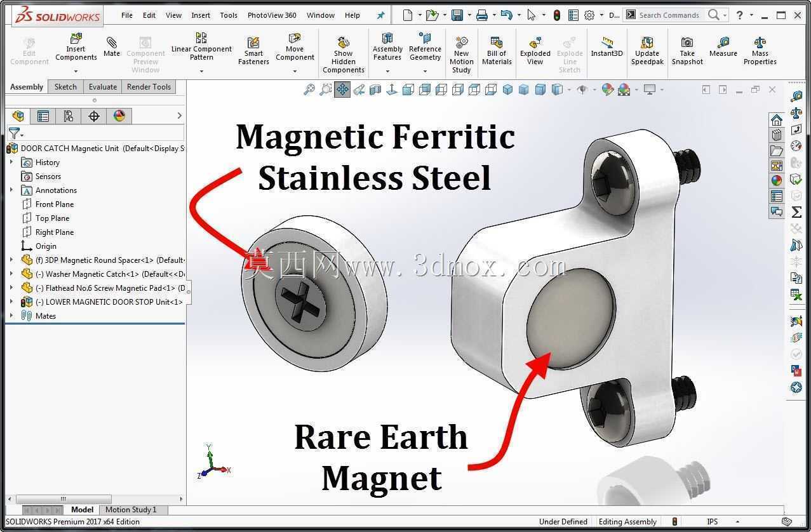Open the Help question mark icon
The width and height of the screenshot is (811, 532).
tap(740, 15)
